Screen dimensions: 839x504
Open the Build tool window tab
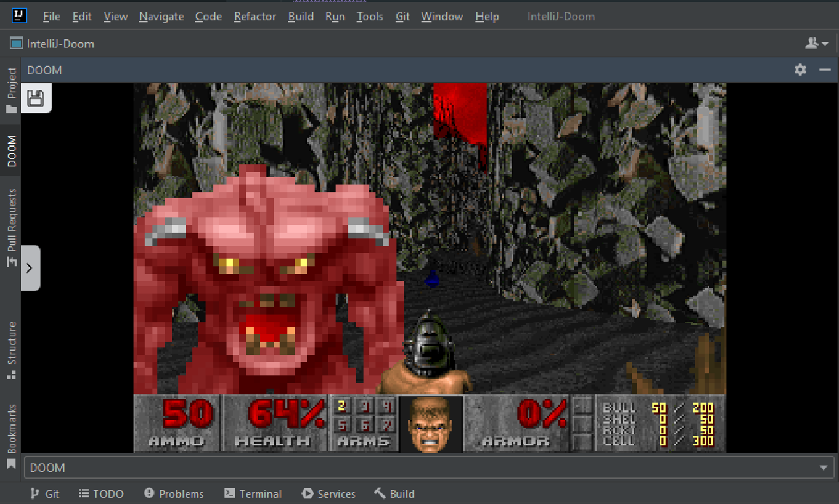coord(394,494)
